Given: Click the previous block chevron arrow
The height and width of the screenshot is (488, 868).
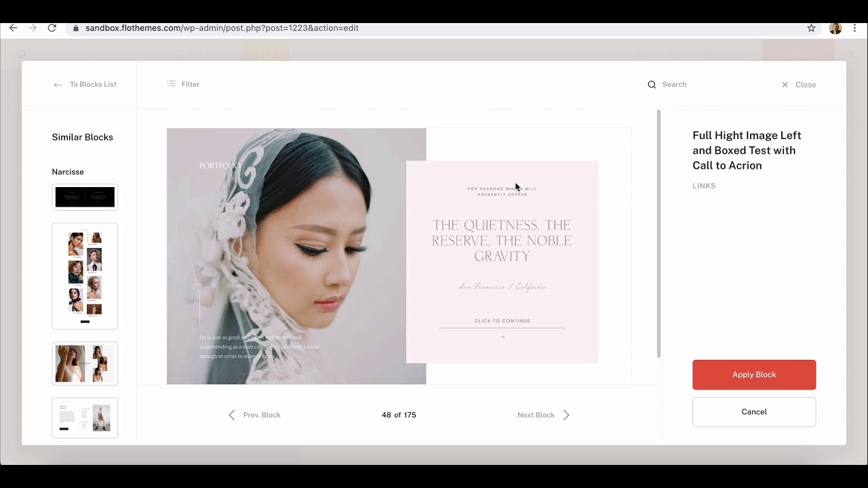Looking at the screenshot, I should [x=232, y=415].
